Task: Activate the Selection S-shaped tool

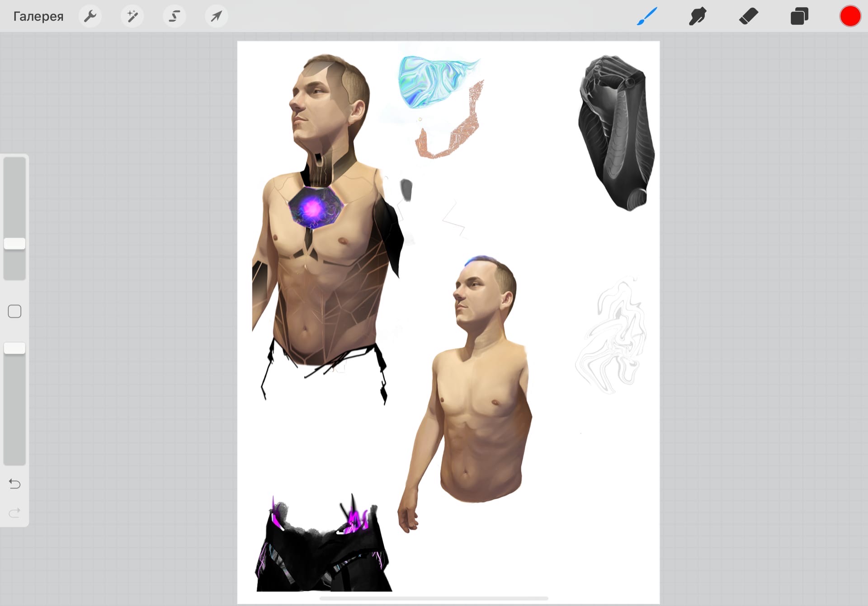Action: pos(174,16)
